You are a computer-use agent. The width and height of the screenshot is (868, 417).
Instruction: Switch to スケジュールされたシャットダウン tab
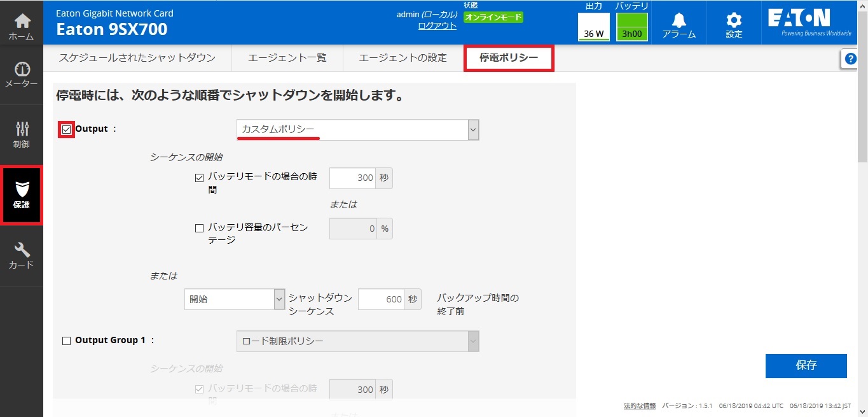click(137, 58)
